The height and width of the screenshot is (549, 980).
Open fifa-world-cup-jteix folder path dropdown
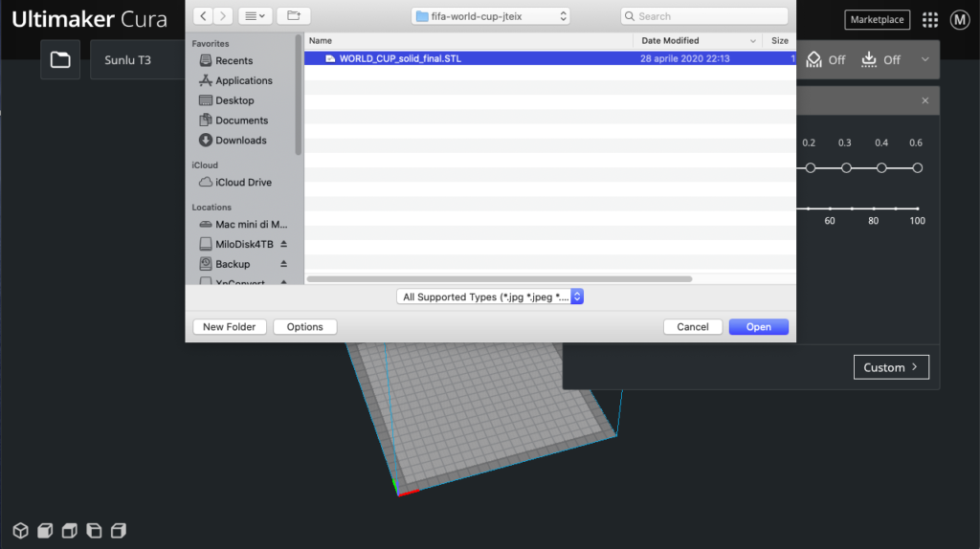coord(491,16)
